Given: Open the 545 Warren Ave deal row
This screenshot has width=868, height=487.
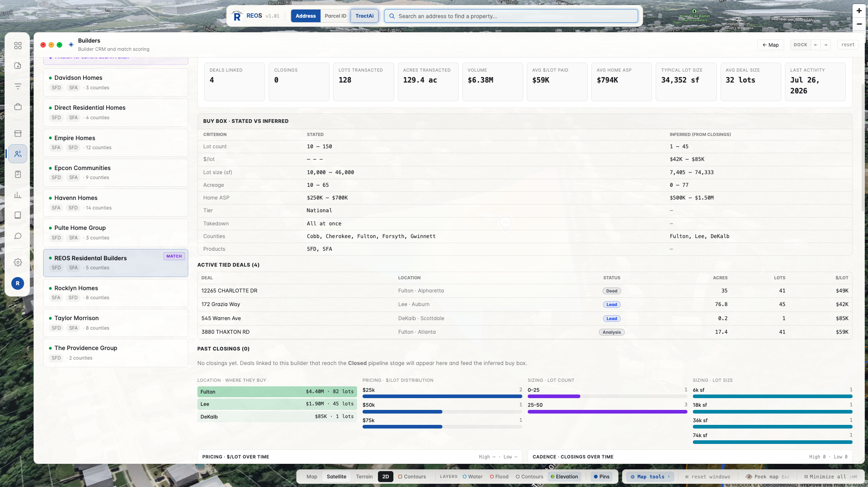Looking at the screenshot, I should tap(525, 318).
